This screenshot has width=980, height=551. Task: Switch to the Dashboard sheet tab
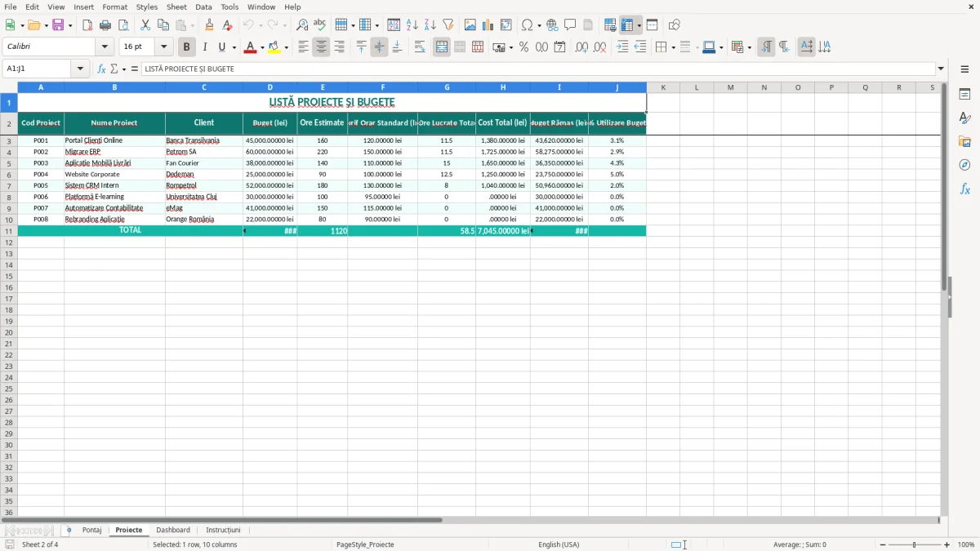pyautogui.click(x=173, y=530)
